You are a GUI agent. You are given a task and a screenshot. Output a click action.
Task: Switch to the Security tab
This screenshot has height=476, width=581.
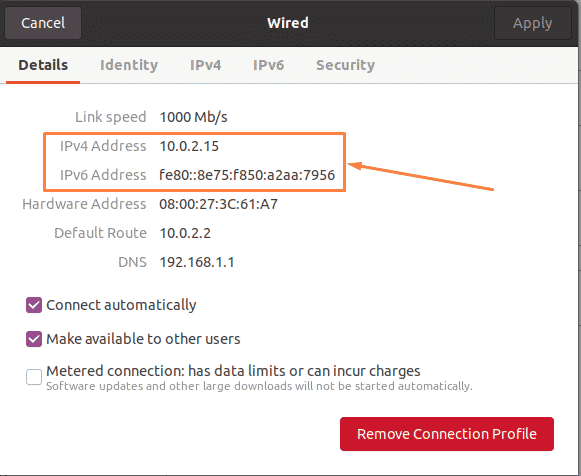point(345,65)
